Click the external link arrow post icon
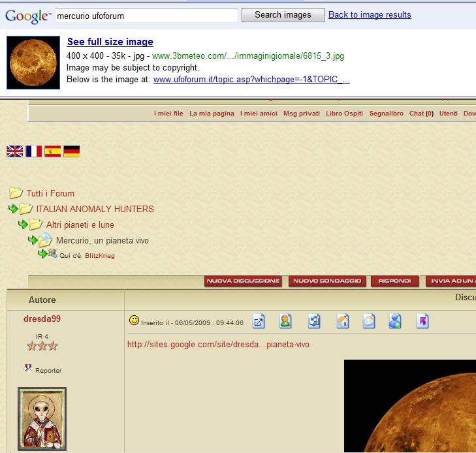This screenshot has height=453, width=476. [x=259, y=321]
